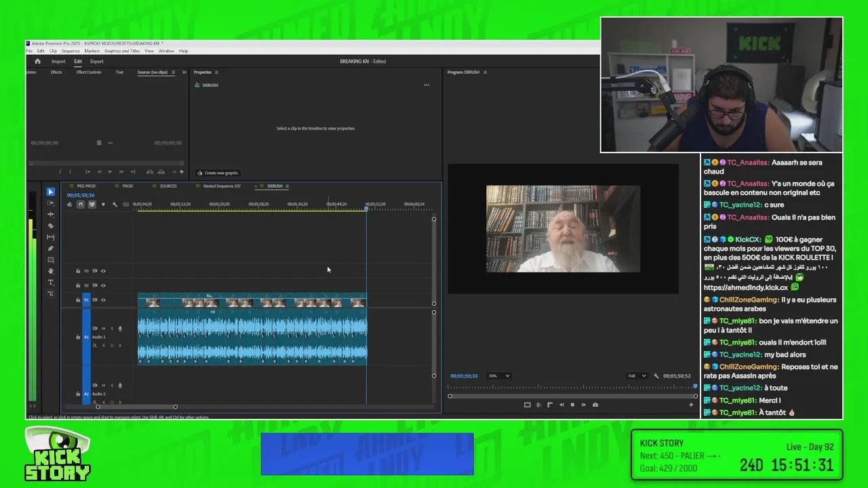The width and height of the screenshot is (868, 488).
Task: Open Sequence menu
Action: click(71, 51)
